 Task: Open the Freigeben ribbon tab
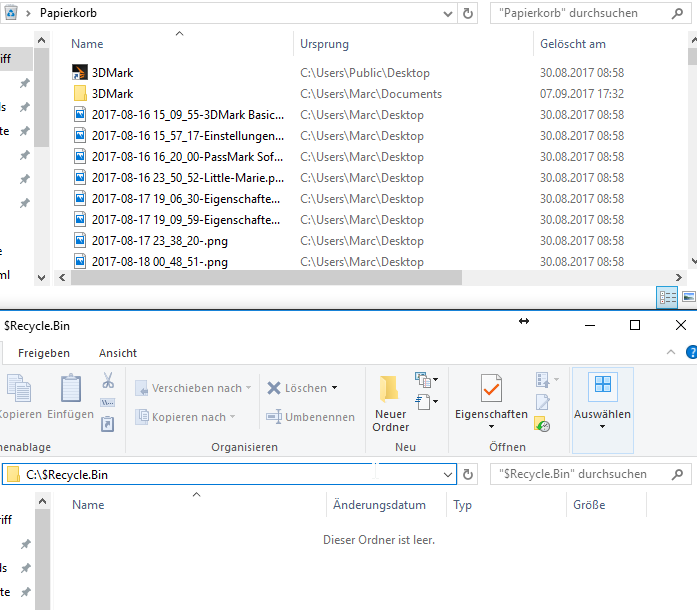point(44,353)
